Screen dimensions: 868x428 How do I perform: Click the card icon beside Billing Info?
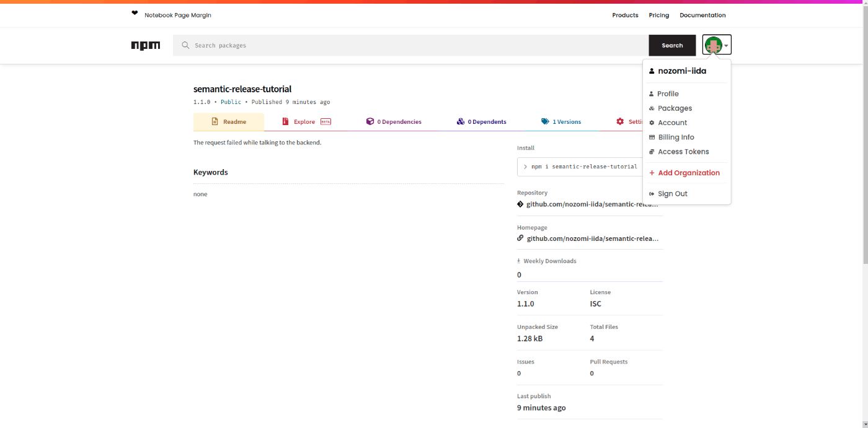pos(652,138)
